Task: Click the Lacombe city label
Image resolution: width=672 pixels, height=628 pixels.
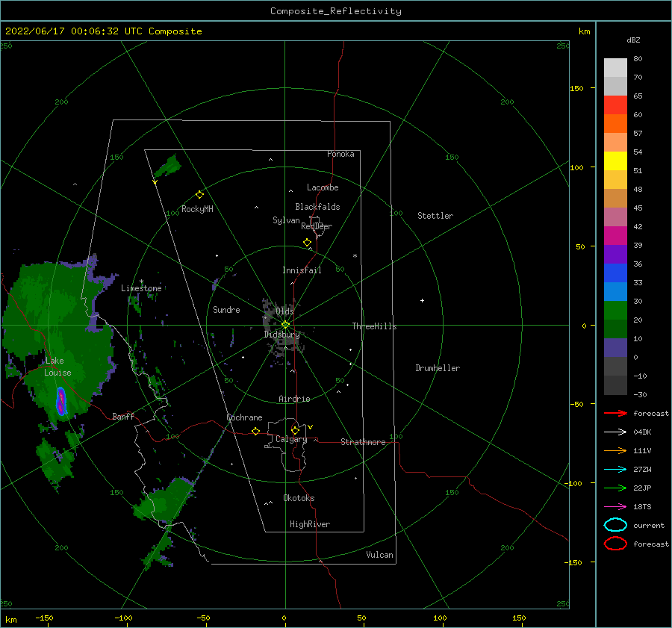Action: pyautogui.click(x=323, y=187)
